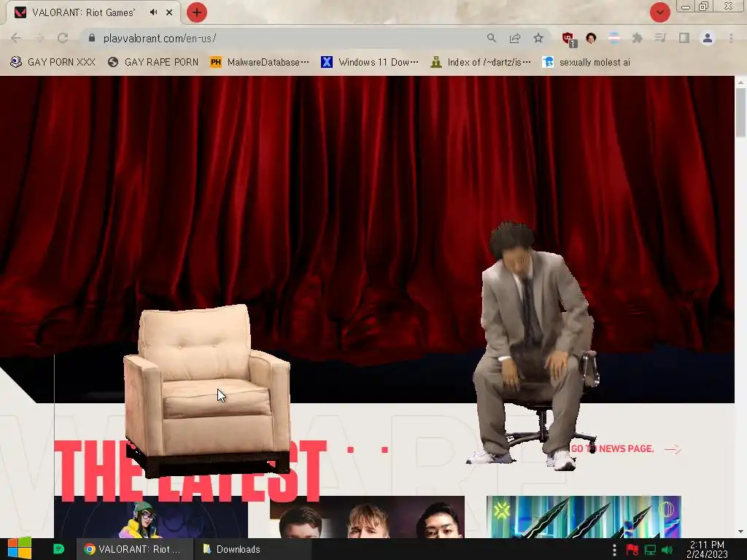
Task: Click the arrow next to GO TO NEWS PAGE
Action: (673, 449)
